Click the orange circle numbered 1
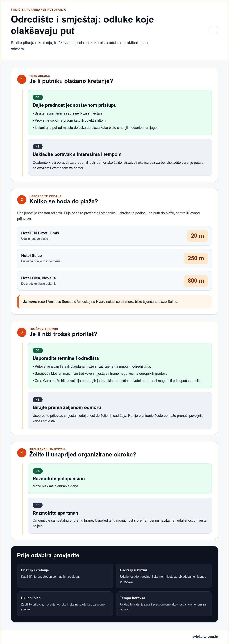Image resolution: width=229 pixels, height=644 pixels. coord(22,79)
